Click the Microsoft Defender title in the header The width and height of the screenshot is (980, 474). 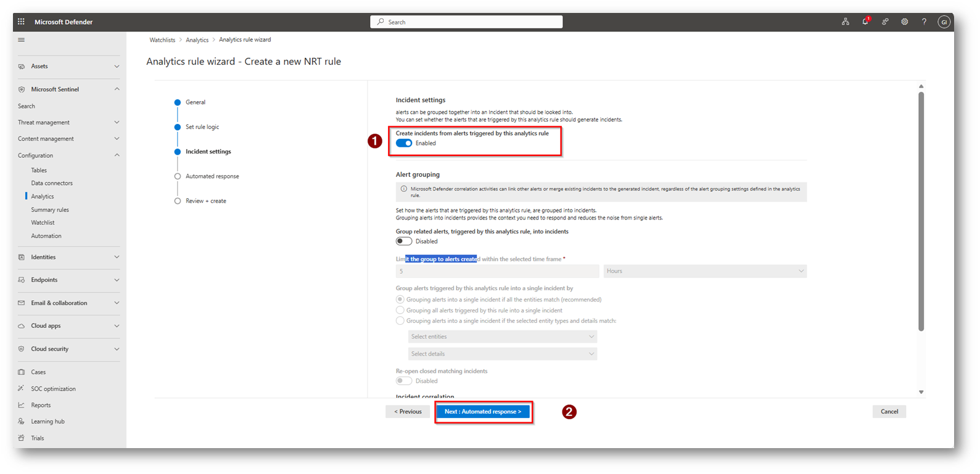(x=64, y=22)
